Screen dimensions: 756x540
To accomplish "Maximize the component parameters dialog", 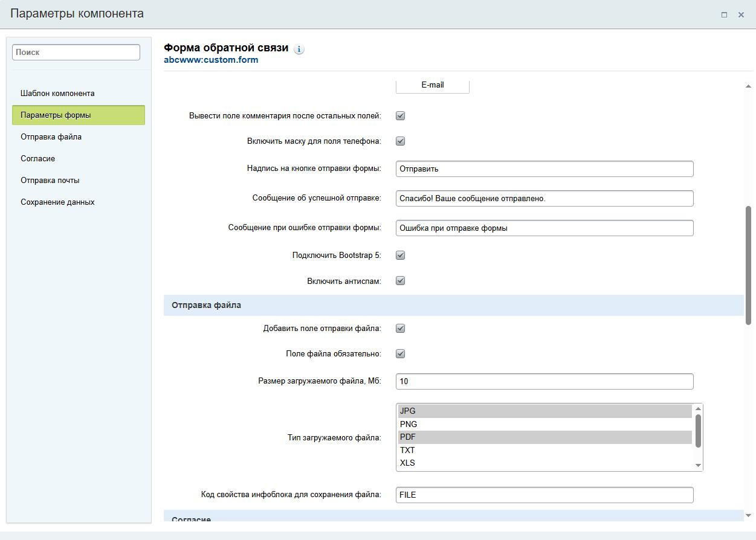I will click(724, 14).
